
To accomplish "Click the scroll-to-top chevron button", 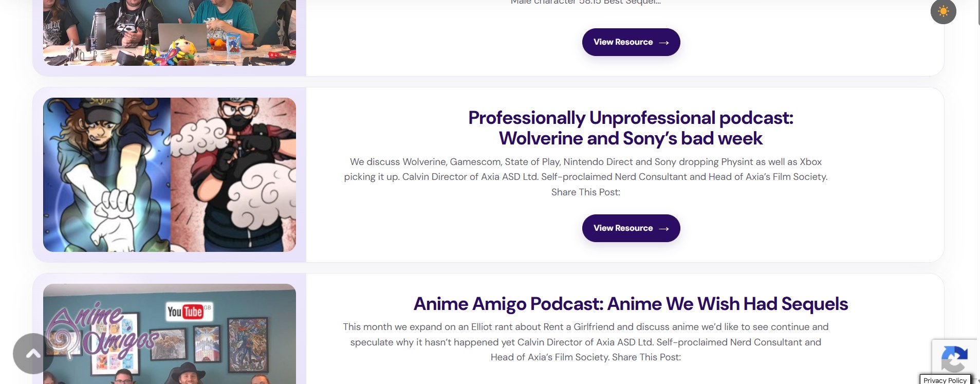I will tap(33, 354).
